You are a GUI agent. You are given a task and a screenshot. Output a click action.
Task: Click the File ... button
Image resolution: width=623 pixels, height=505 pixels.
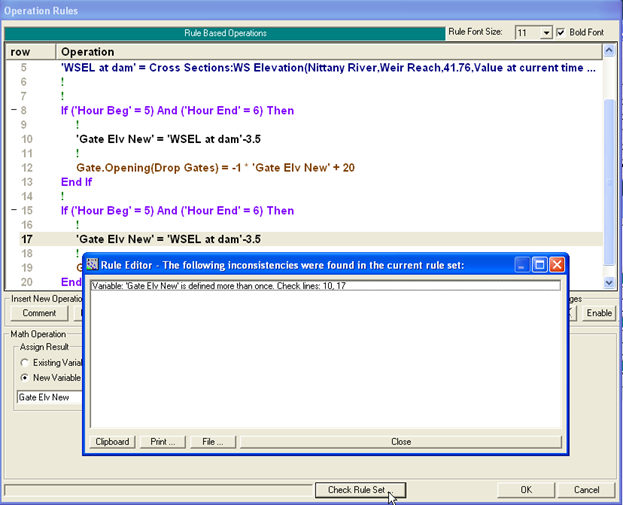click(x=212, y=441)
